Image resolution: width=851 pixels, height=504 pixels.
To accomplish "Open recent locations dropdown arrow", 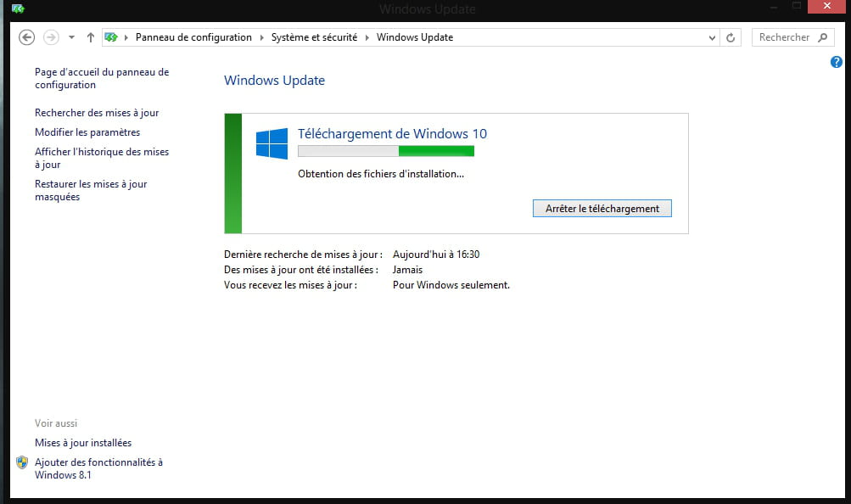I will (x=71, y=37).
